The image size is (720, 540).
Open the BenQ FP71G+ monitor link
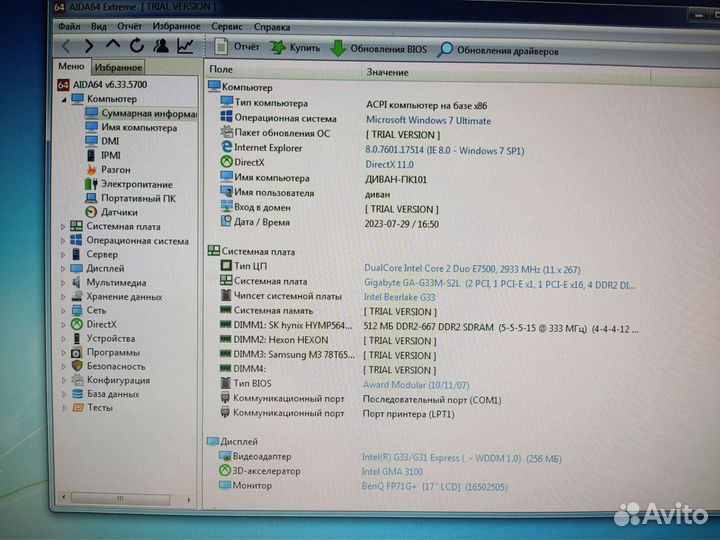(x=434, y=486)
